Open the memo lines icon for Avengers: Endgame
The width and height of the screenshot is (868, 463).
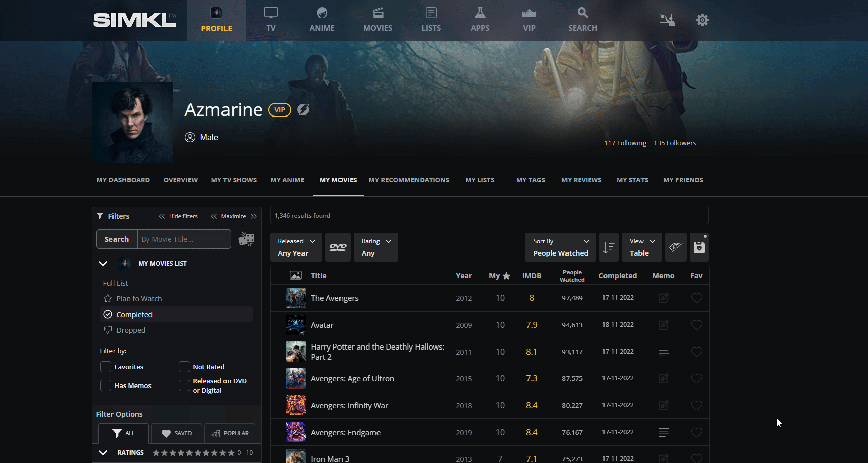point(663,433)
